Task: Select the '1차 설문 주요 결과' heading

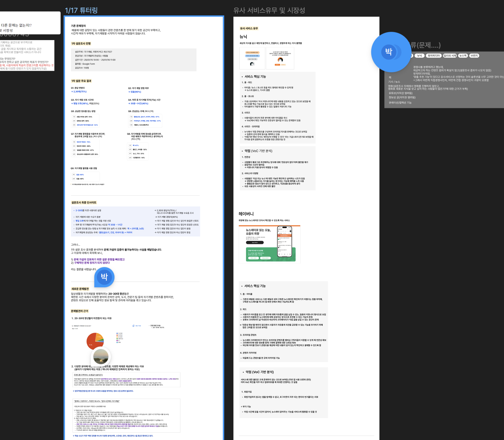Action: [81, 81]
